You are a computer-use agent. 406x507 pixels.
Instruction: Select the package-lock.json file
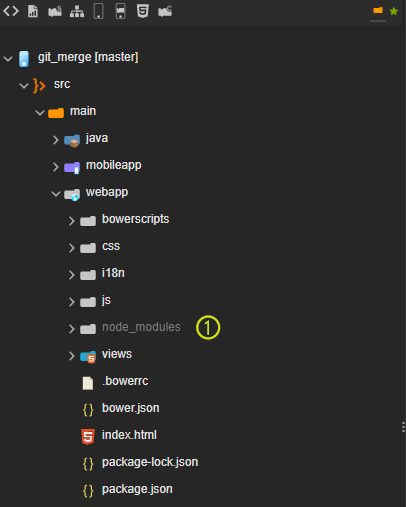(x=150, y=462)
